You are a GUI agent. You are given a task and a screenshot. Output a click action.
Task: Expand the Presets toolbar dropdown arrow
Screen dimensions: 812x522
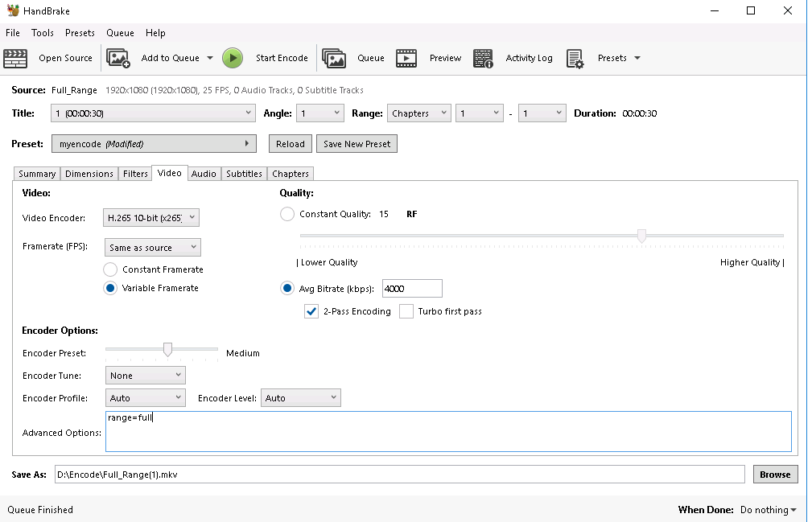tap(637, 58)
